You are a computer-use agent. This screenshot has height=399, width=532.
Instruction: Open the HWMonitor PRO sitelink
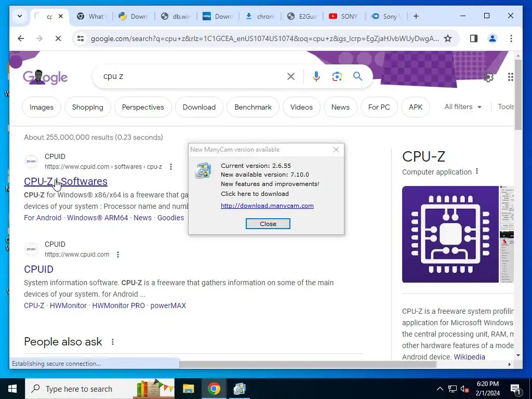(118, 305)
